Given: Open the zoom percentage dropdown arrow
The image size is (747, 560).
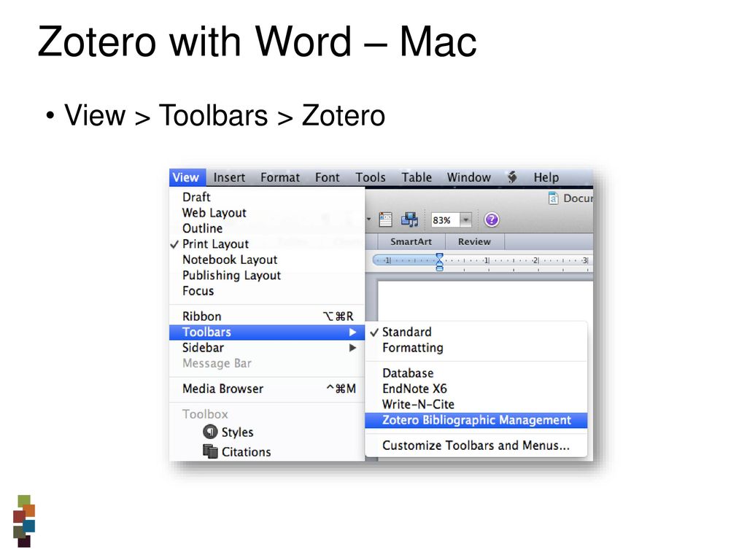Looking at the screenshot, I should (x=466, y=220).
